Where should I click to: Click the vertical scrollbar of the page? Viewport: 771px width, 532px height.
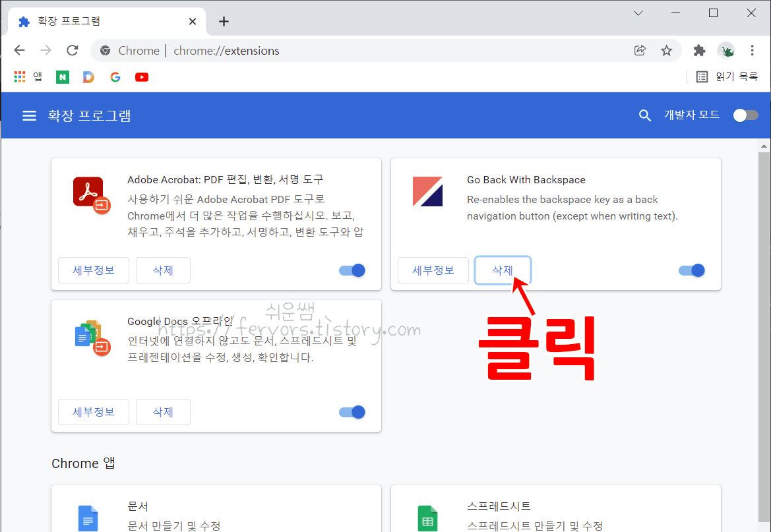click(764, 336)
